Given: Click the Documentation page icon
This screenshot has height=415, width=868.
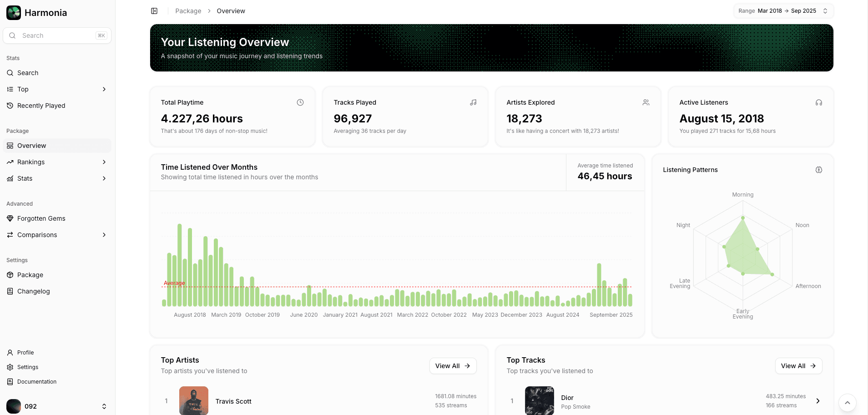Looking at the screenshot, I should [10, 382].
